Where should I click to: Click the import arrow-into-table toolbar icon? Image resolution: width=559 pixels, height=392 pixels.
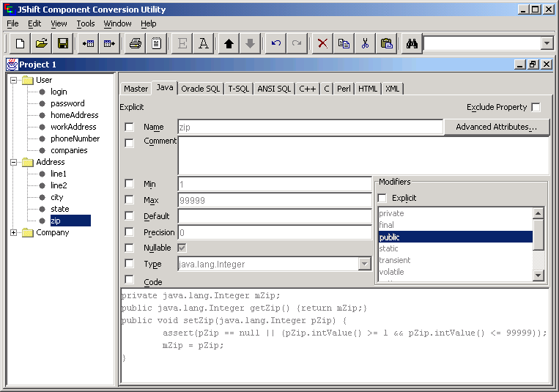click(x=88, y=43)
